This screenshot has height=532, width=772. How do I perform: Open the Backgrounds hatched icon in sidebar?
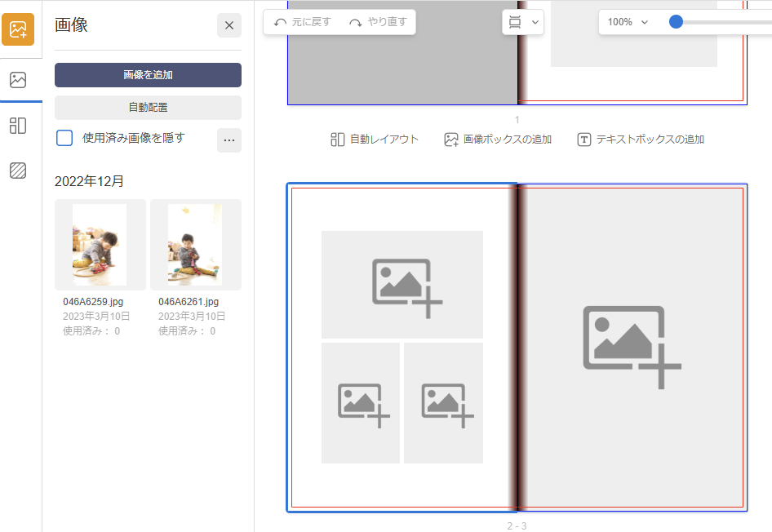[18, 171]
